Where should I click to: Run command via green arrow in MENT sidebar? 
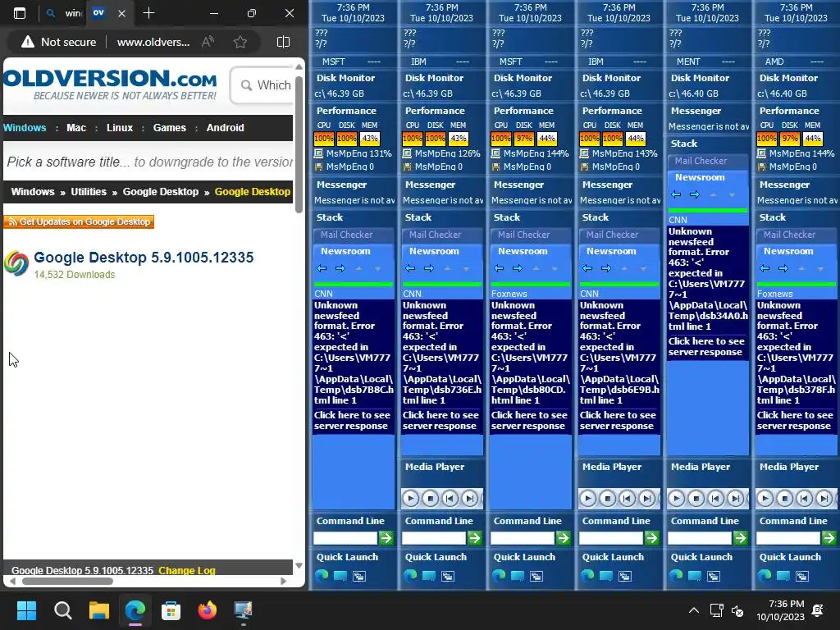[x=741, y=537]
